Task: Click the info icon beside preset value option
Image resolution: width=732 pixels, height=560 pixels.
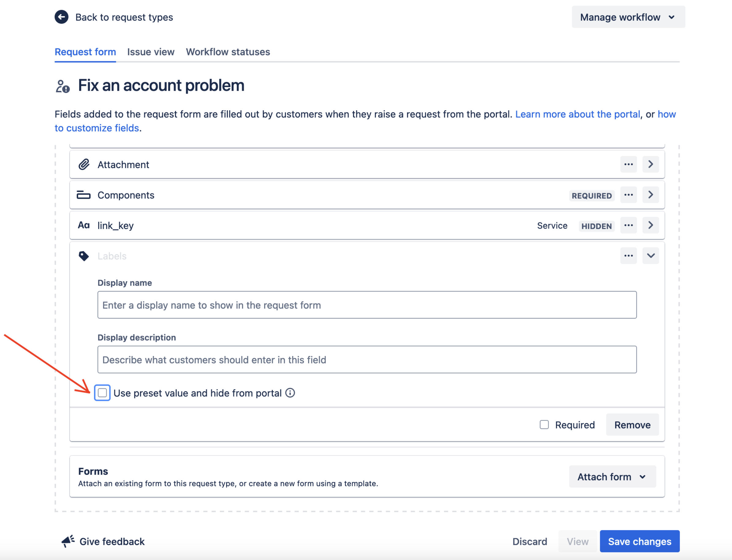Action: [x=290, y=393]
